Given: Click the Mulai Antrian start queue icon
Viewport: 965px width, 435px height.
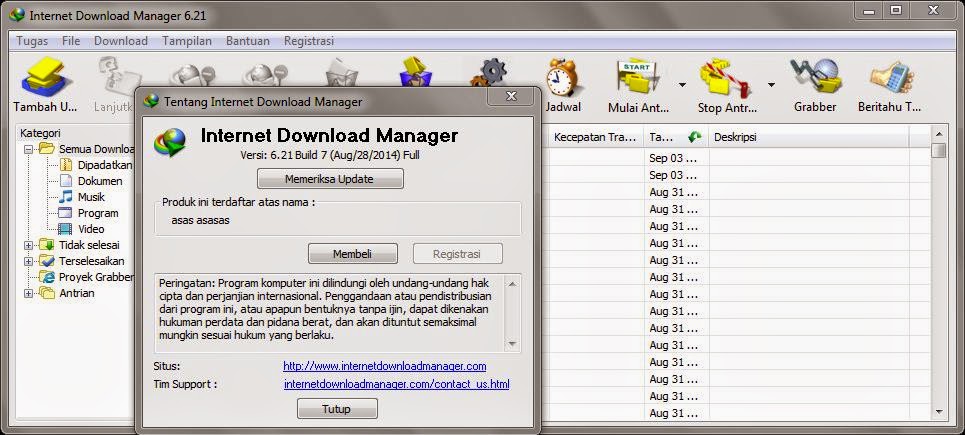Looking at the screenshot, I should click(638, 78).
